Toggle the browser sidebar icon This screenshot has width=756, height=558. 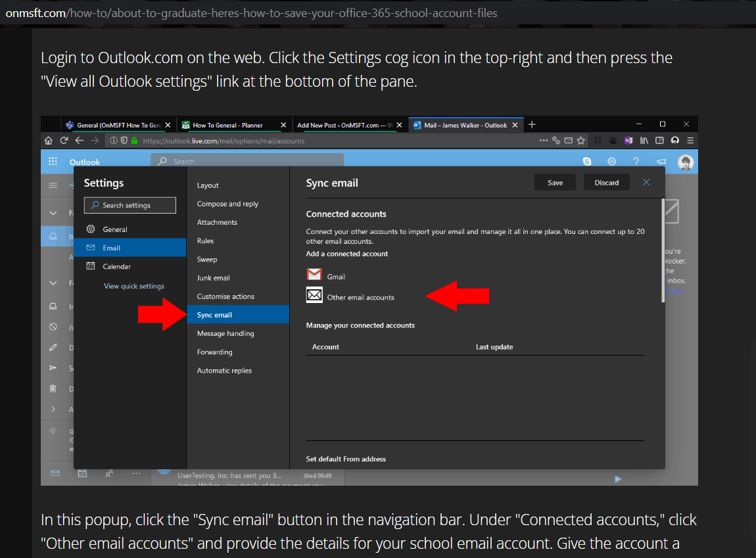659,141
